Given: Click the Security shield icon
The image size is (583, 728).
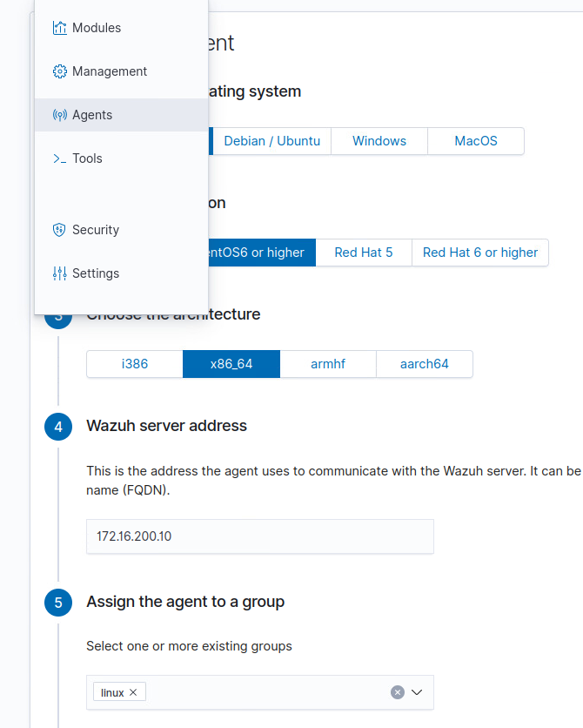Looking at the screenshot, I should [x=59, y=230].
